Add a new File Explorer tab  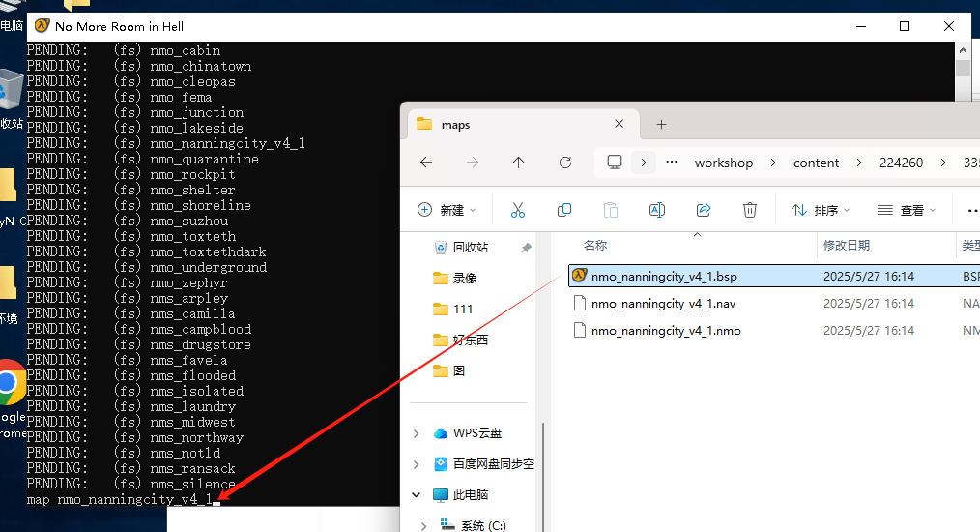point(661,125)
